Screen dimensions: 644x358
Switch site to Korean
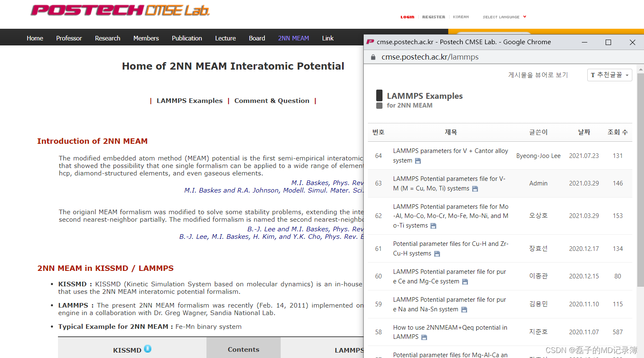[461, 17]
